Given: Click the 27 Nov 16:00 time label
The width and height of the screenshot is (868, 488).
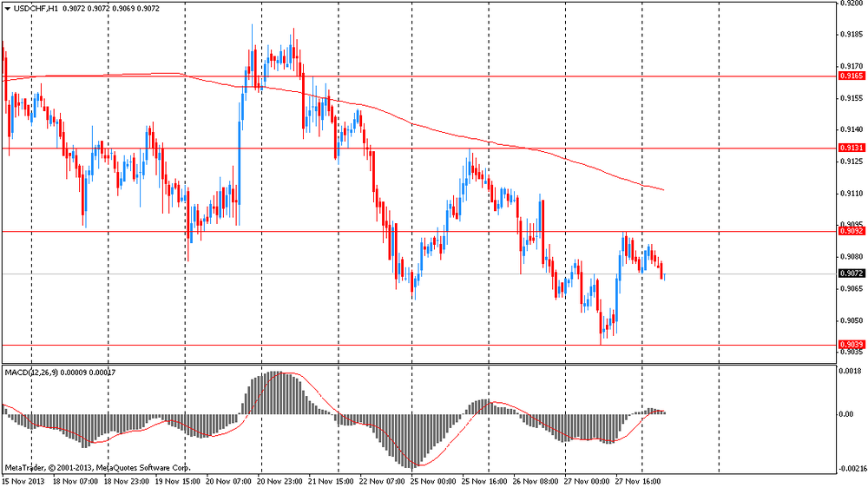Looking at the screenshot, I should [x=638, y=481].
